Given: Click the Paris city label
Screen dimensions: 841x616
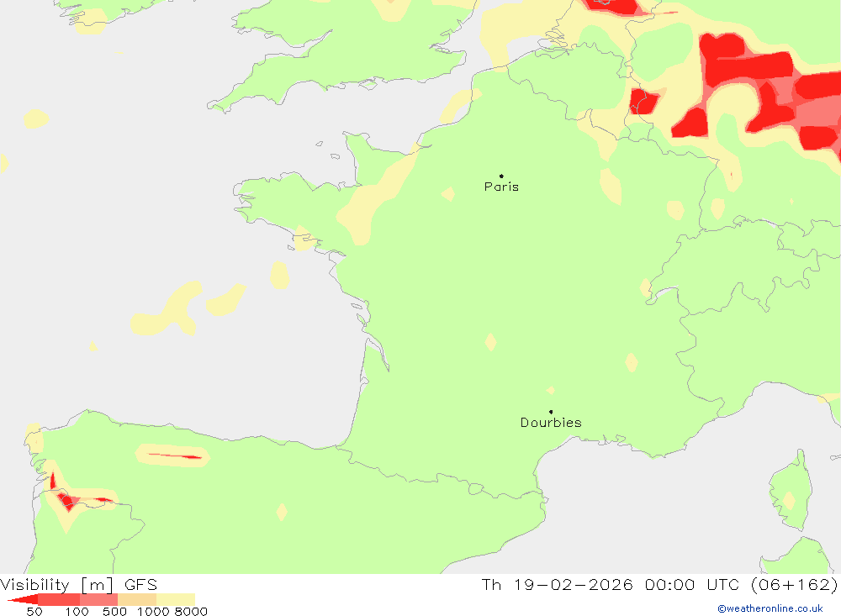Looking at the screenshot, I should (x=501, y=187).
